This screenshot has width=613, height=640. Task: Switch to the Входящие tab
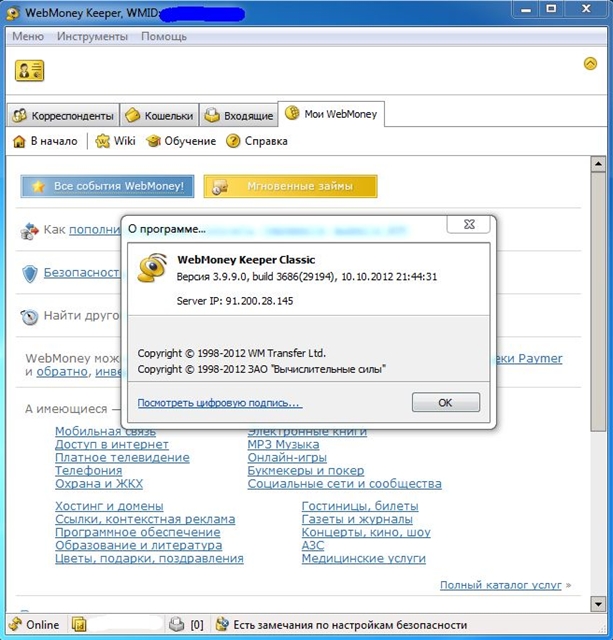(239, 116)
